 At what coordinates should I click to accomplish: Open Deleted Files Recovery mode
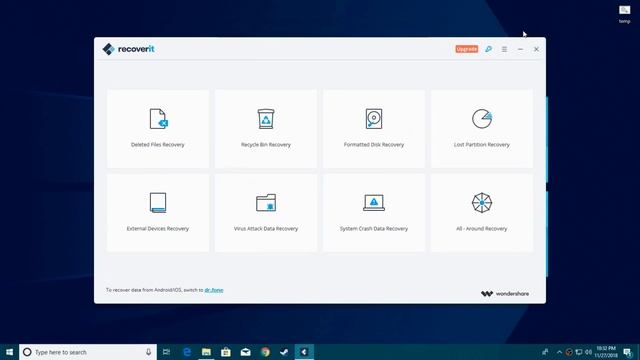click(158, 129)
